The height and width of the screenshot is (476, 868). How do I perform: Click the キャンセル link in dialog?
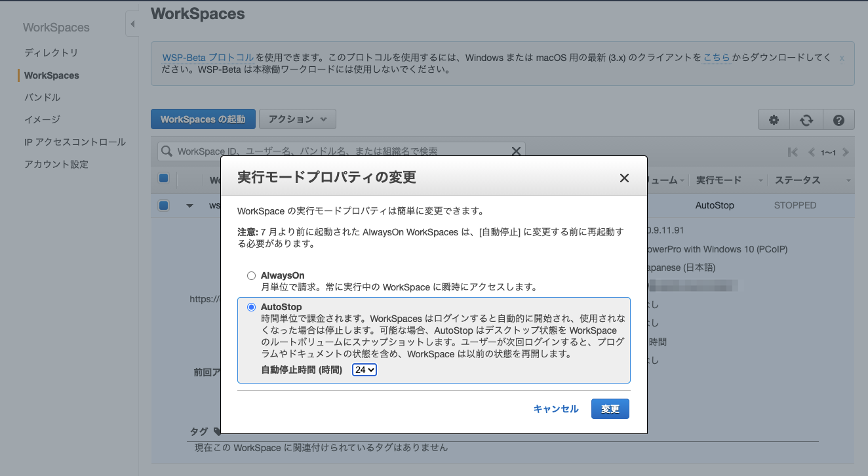[556, 408]
